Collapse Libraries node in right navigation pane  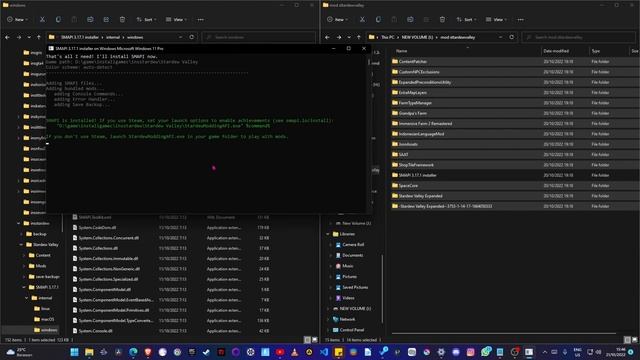tap(328, 234)
